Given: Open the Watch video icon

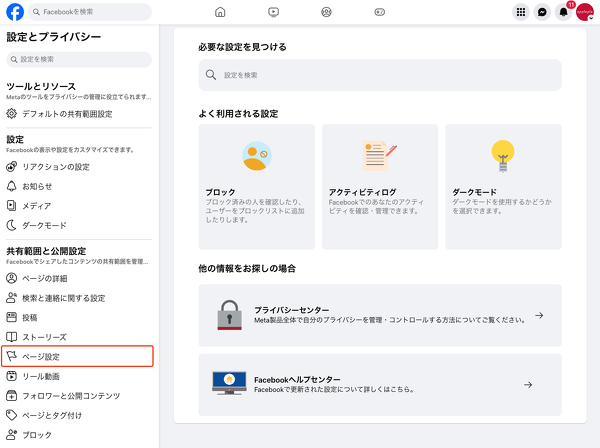Looking at the screenshot, I should click(x=274, y=12).
